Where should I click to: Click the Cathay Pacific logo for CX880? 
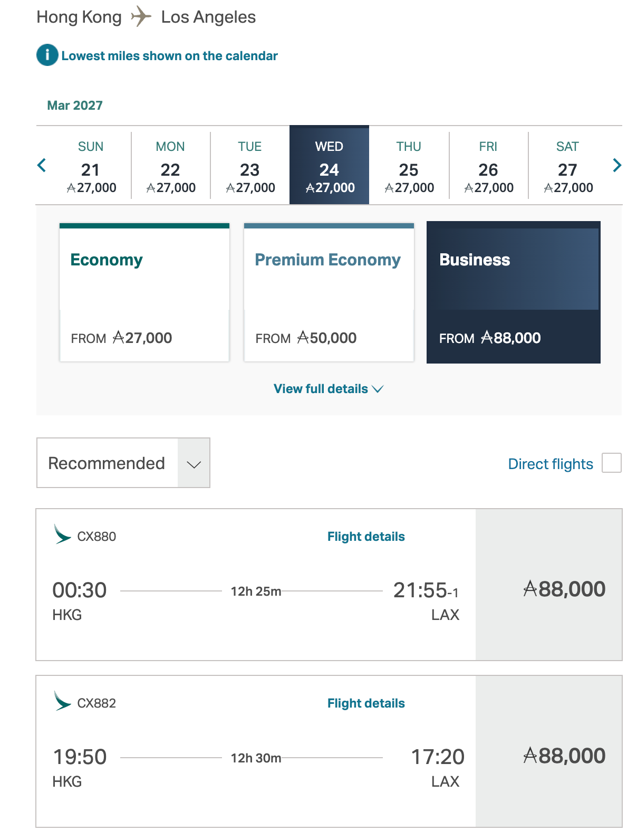coord(62,534)
